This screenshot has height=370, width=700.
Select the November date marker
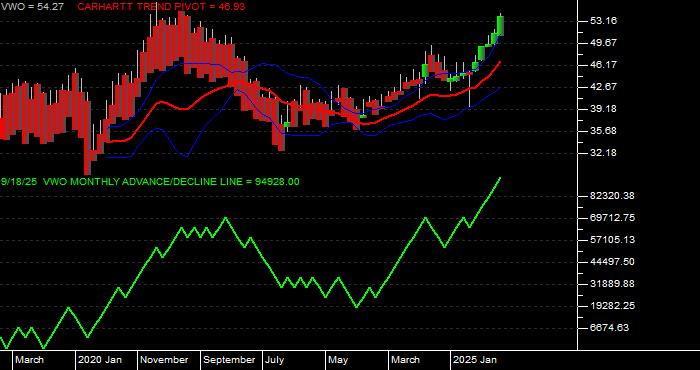click(164, 360)
